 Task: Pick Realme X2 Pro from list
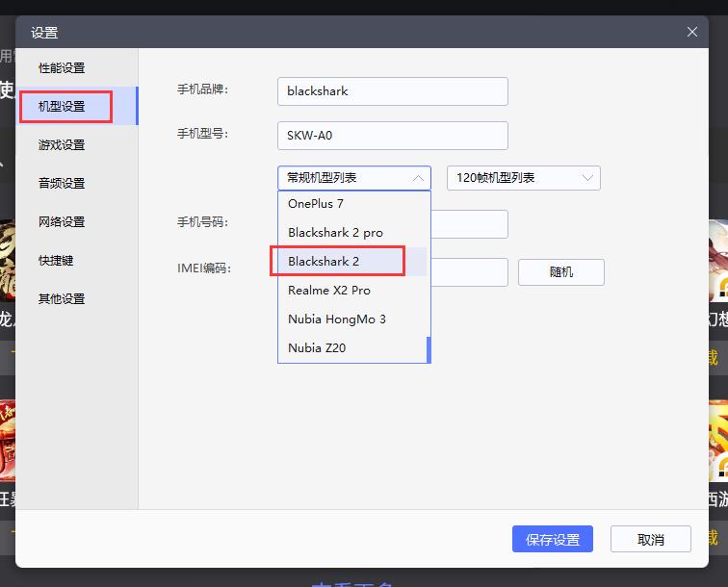[x=352, y=290]
